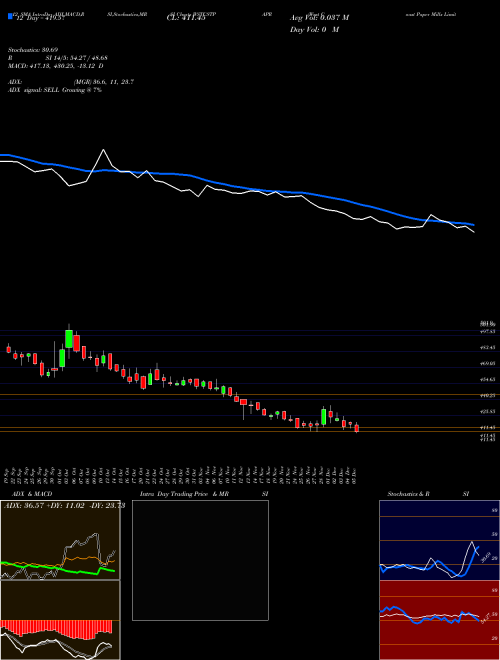Click 'Intra Day Trading Price & MR SI' title
The image size is (500, 660).
tap(204, 494)
